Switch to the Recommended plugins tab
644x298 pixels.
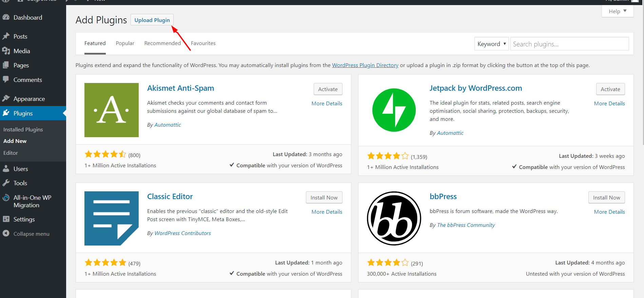point(162,43)
